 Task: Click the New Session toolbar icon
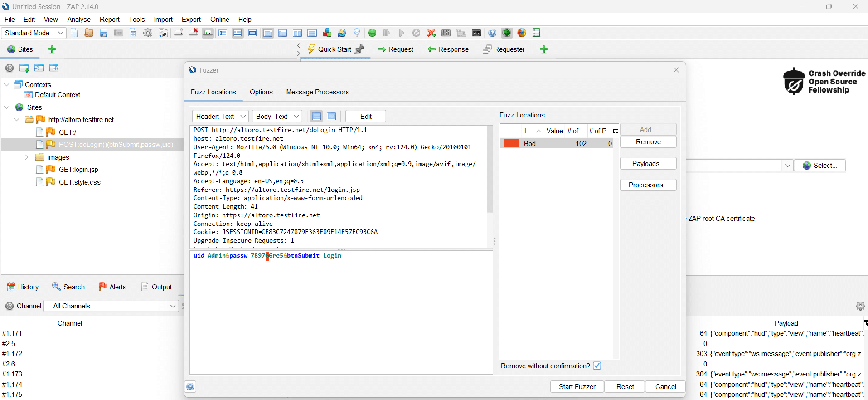coord(74,33)
